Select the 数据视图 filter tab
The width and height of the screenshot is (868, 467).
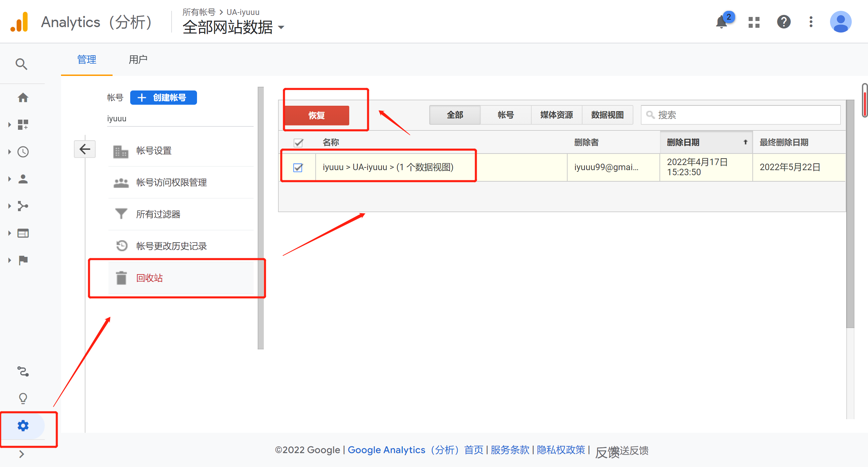[607, 115]
